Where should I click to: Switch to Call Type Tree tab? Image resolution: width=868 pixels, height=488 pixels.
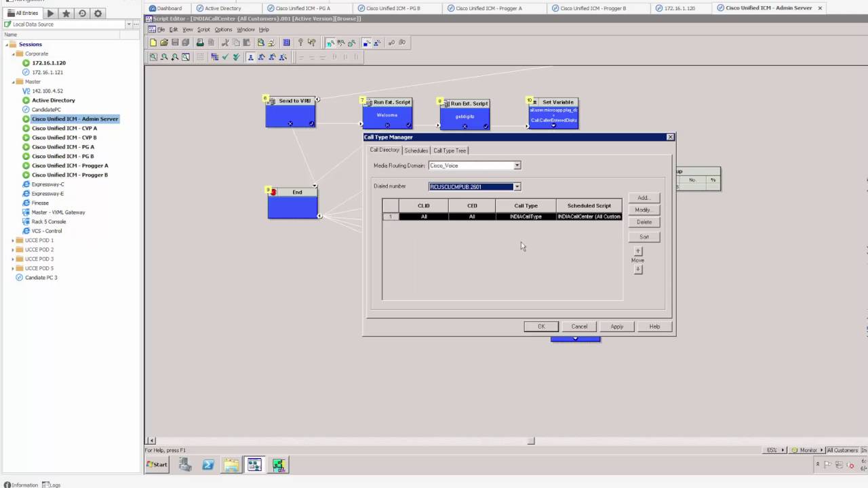[x=450, y=150]
